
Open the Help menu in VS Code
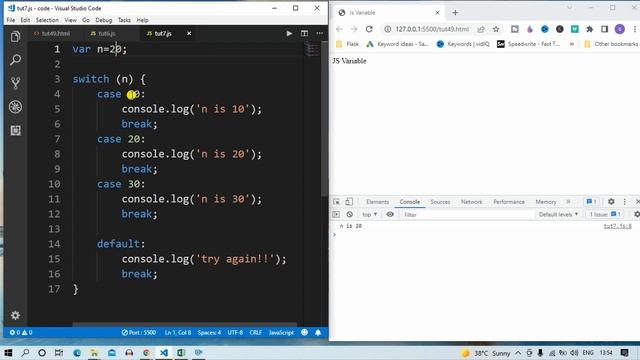[142, 20]
